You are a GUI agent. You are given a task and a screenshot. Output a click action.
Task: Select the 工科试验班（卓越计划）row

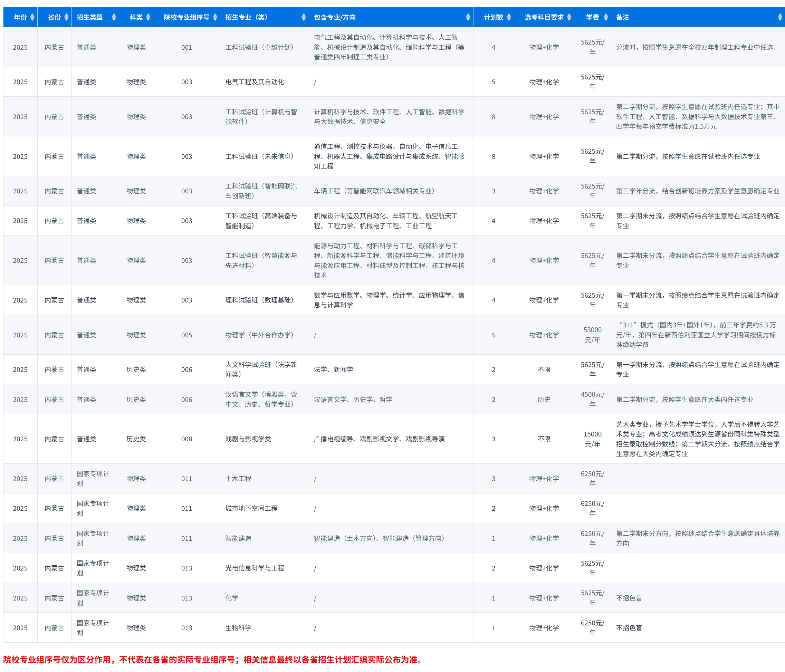[259, 47]
